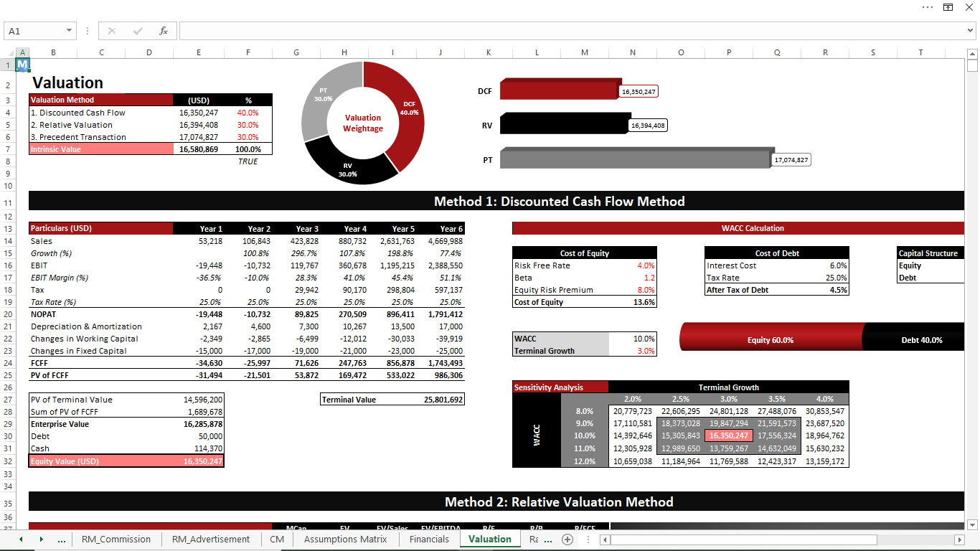Click the previous sheet navigation arrow
980x551 pixels.
pyautogui.click(x=21, y=539)
